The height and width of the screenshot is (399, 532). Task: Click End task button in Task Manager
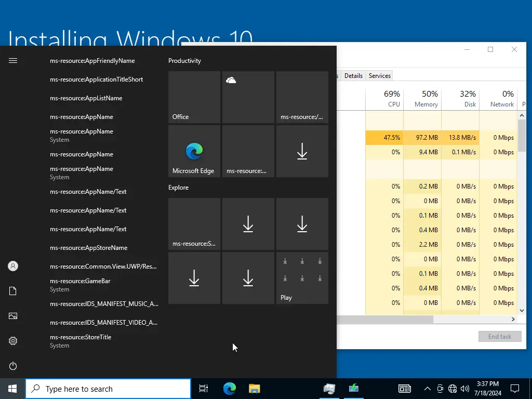point(500,337)
